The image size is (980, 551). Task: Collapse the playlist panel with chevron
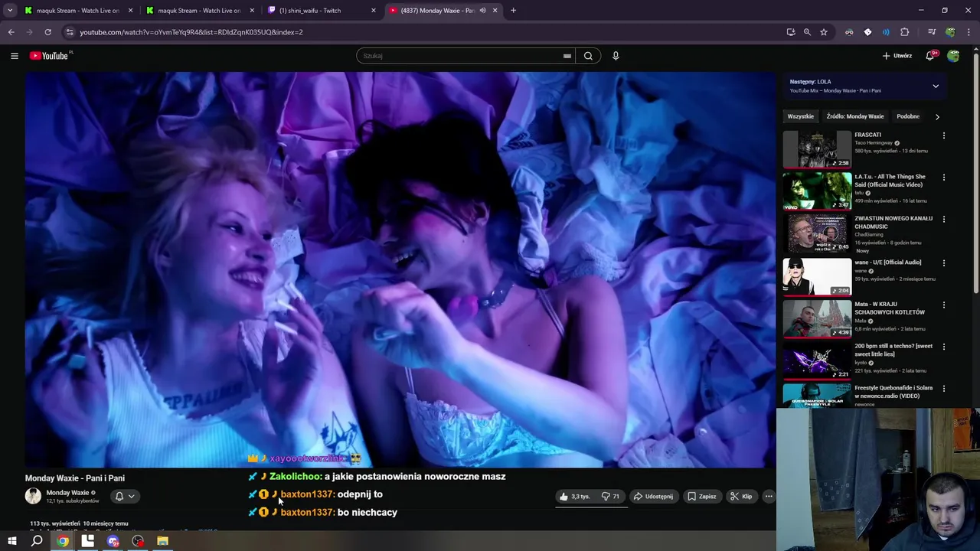[x=936, y=86]
